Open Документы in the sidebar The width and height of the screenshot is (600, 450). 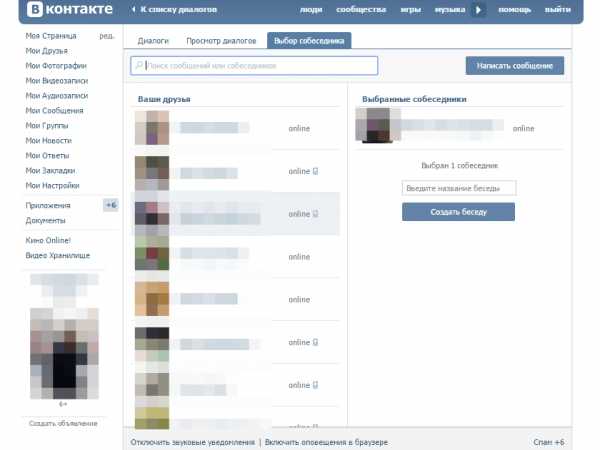45,220
